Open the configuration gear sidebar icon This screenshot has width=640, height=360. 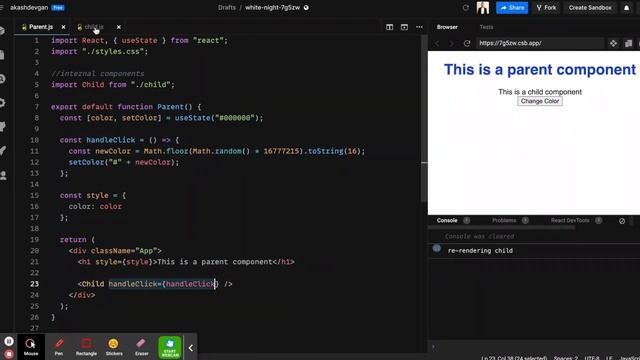2,103
